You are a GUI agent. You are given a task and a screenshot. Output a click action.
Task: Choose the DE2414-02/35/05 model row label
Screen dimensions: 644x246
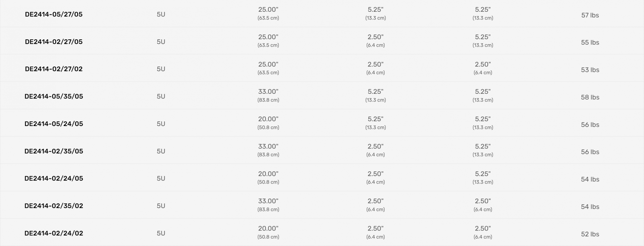pyautogui.click(x=54, y=151)
